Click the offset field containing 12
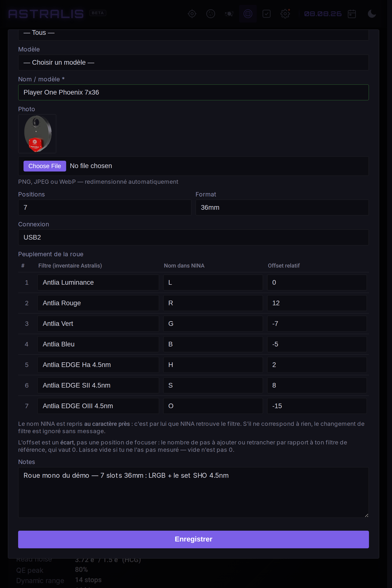392x588 pixels. coord(317,303)
